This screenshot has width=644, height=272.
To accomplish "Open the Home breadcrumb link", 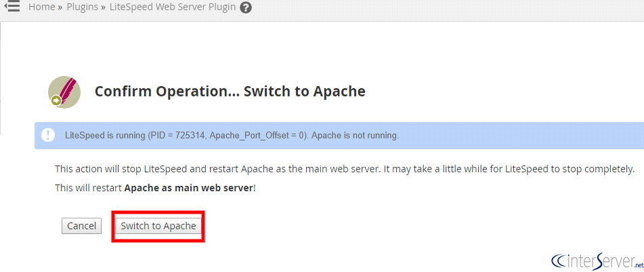I will point(41,7).
